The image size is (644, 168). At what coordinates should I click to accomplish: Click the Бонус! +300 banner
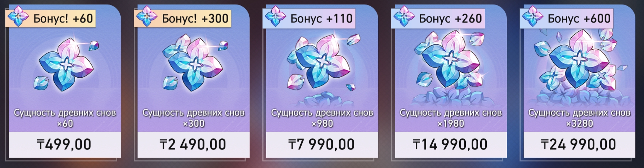click(x=183, y=18)
